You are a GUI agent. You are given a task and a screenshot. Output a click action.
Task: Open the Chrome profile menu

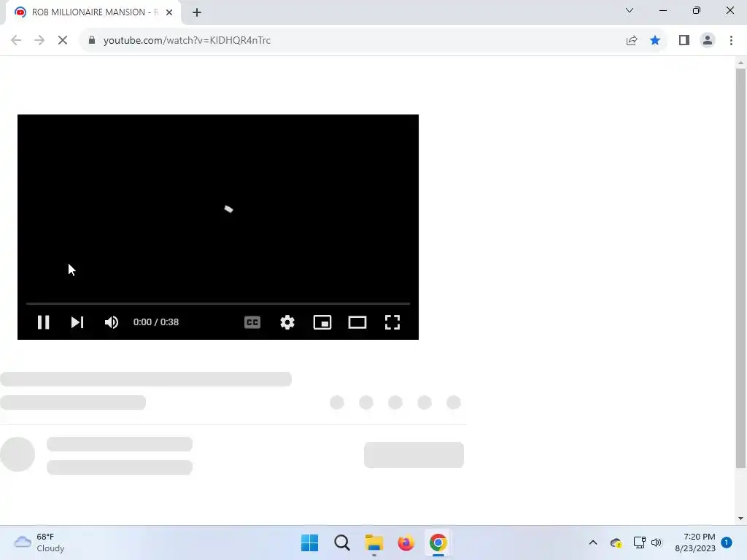[708, 40]
